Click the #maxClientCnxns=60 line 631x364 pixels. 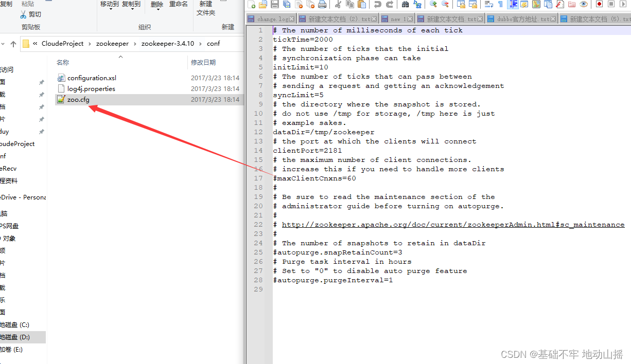coord(314,178)
